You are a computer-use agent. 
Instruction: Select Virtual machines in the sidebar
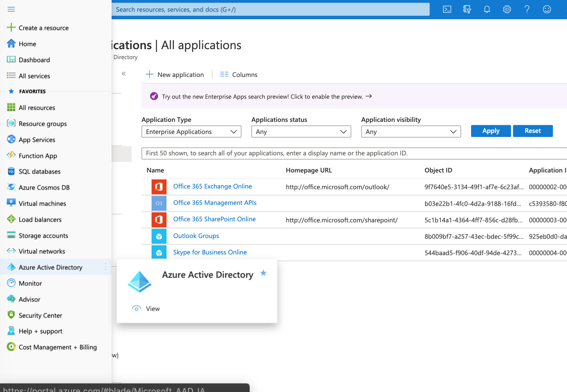[x=42, y=203]
